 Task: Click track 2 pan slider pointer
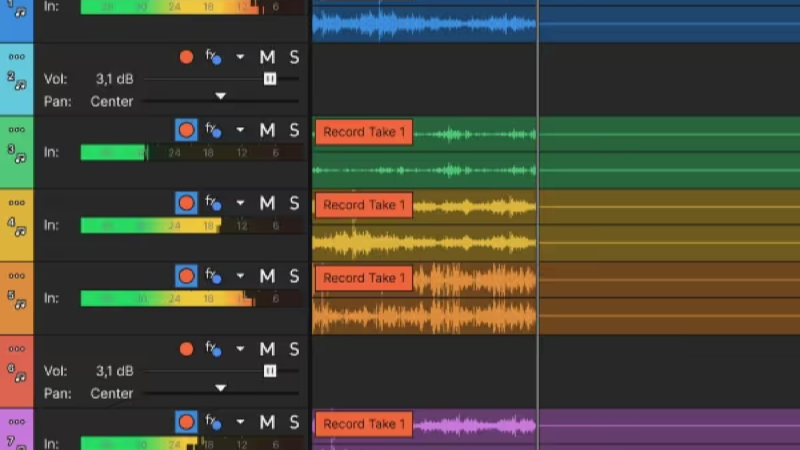pyautogui.click(x=220, y=96)
